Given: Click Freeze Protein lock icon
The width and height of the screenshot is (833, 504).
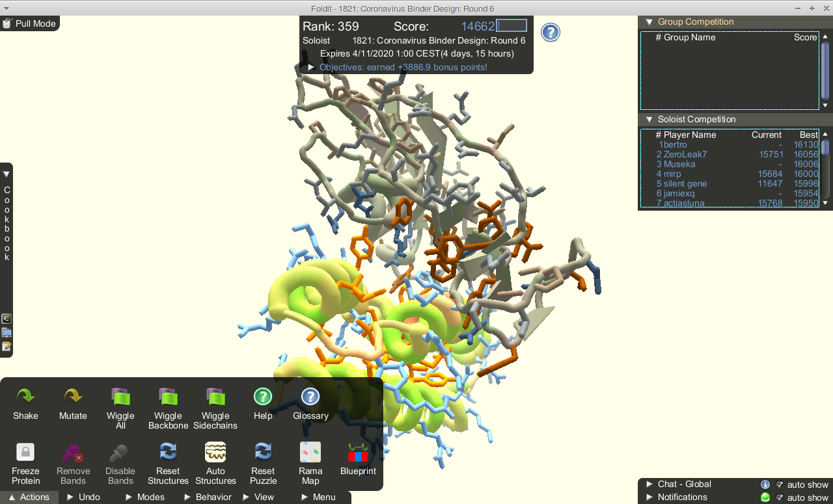Looking at the screenshot, I should 25,451.
